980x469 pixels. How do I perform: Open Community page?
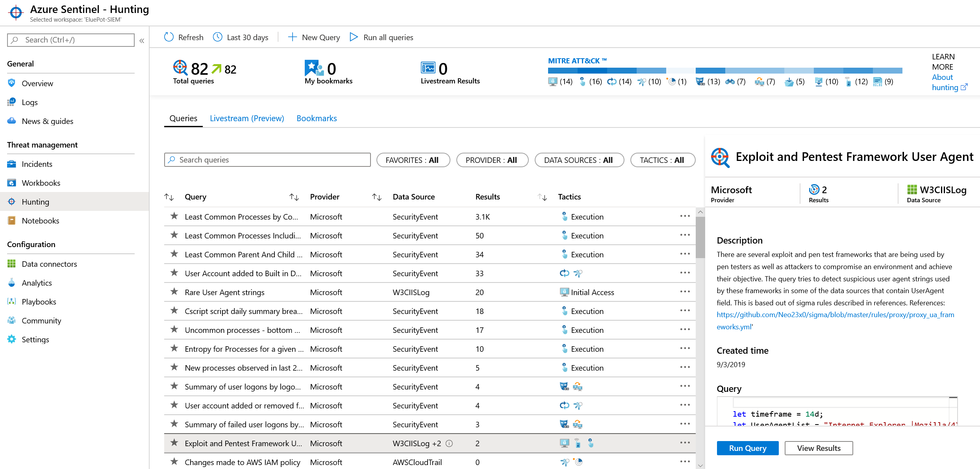point(41,320)
